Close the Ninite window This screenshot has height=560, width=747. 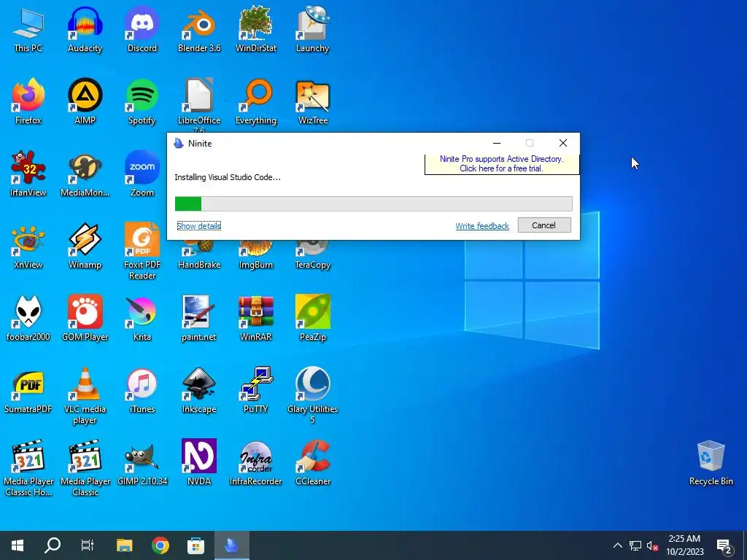click(x=563, y=144)
